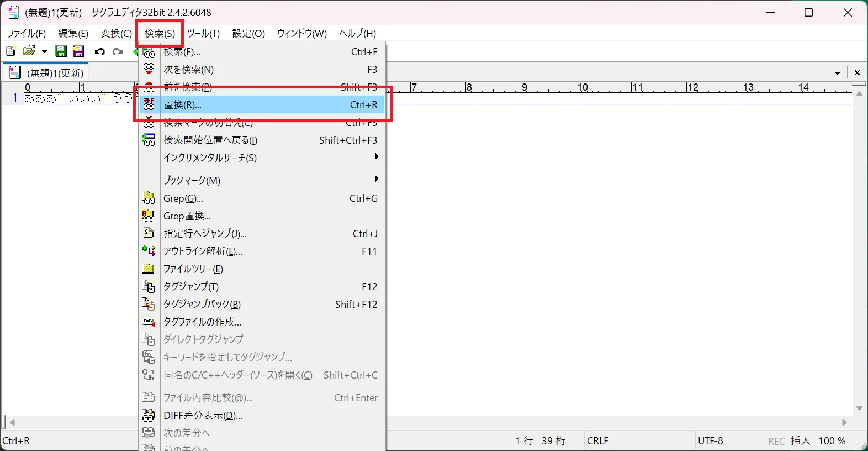The width and height of the screenshot is (868, 451).
Task: Open the ツール(T) menu
Action: [203, 34]
